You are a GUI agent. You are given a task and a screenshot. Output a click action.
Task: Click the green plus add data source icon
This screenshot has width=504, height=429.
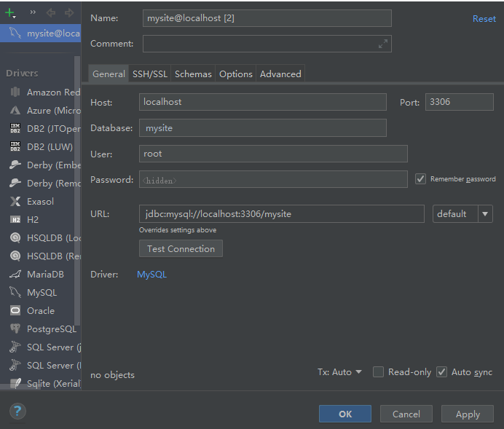[x=11, y=13]
